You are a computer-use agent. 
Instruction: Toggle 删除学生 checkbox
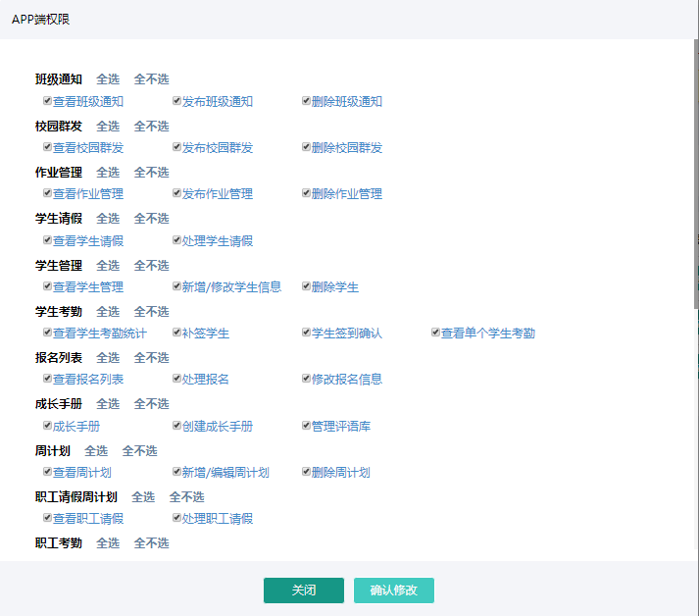(306, 286)
